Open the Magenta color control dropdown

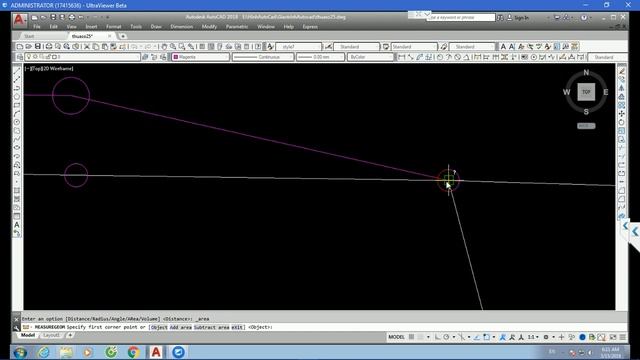pyautogui.click(x=200, y=57)
